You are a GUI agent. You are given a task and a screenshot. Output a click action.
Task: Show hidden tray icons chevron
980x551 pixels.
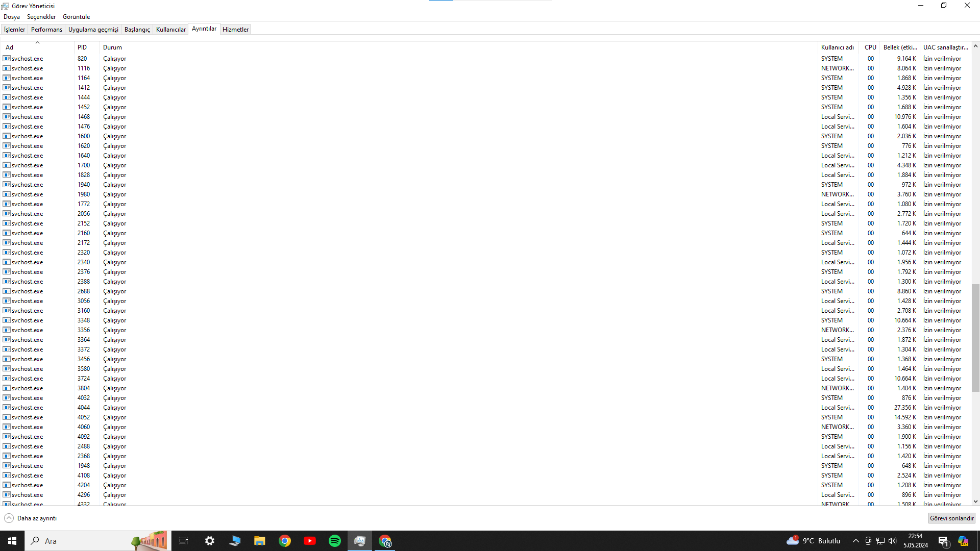856,541
